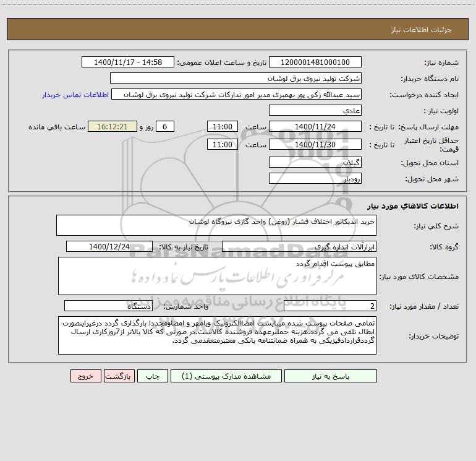Click the شهر محل تحویل label
The width and height of the screenshot is (476, 461).
pos(431,179)
